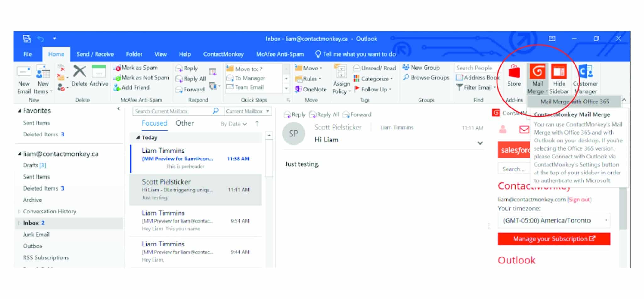Click the Sign out link
This screenshot has width=644, height=299.
(x=579, y=200)
